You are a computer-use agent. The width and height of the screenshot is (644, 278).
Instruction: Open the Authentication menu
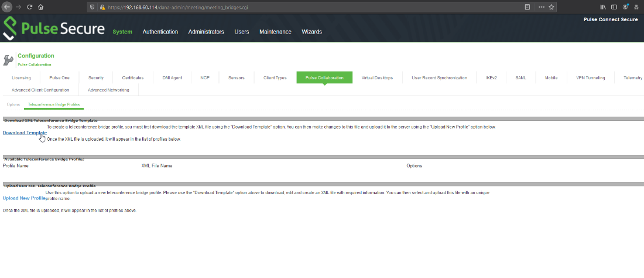coord(160,32)
